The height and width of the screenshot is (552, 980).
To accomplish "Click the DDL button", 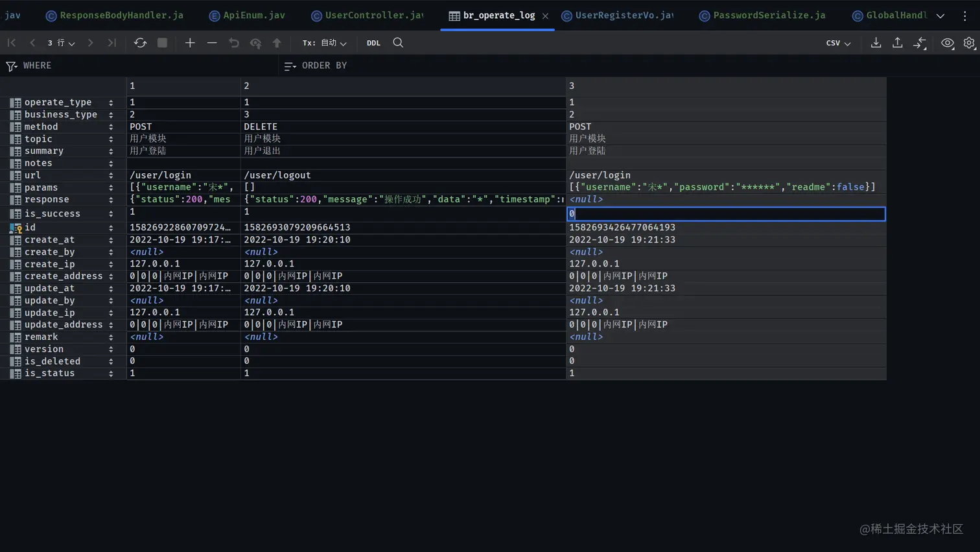I will [373, 43].
